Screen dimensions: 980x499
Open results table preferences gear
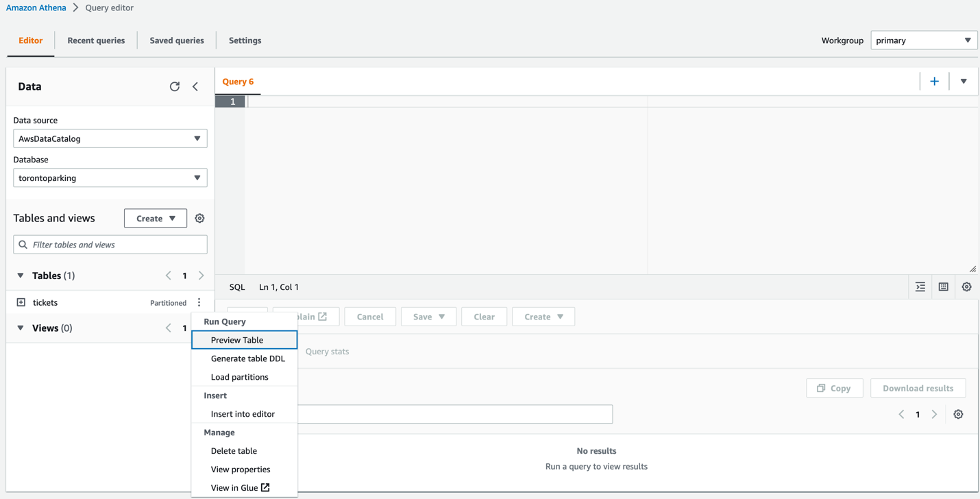958,414
